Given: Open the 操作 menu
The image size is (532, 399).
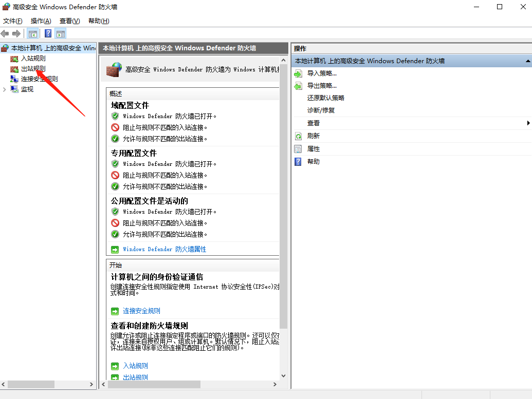Looking at the screenshot, I should point(40,21).
